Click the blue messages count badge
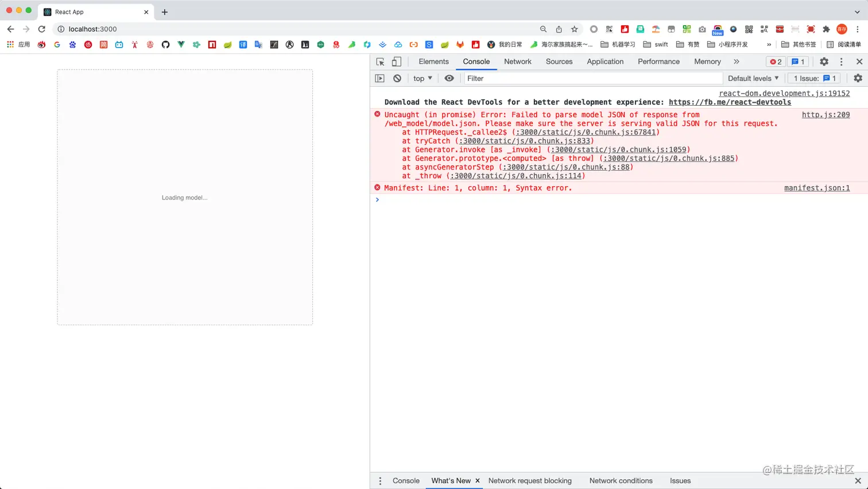The image size is (868, 489). pos(798,61)
